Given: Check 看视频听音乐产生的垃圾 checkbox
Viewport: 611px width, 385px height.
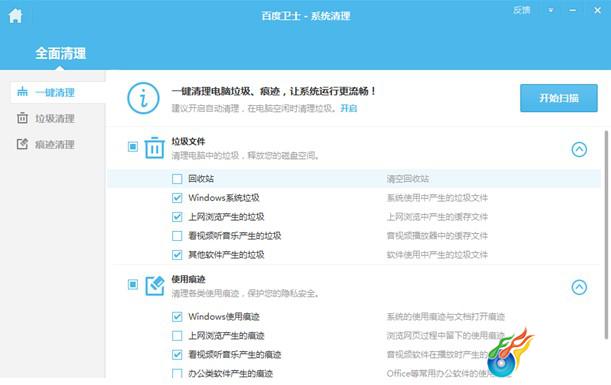Looking at the screenshot, I should [x=177, y=236].
